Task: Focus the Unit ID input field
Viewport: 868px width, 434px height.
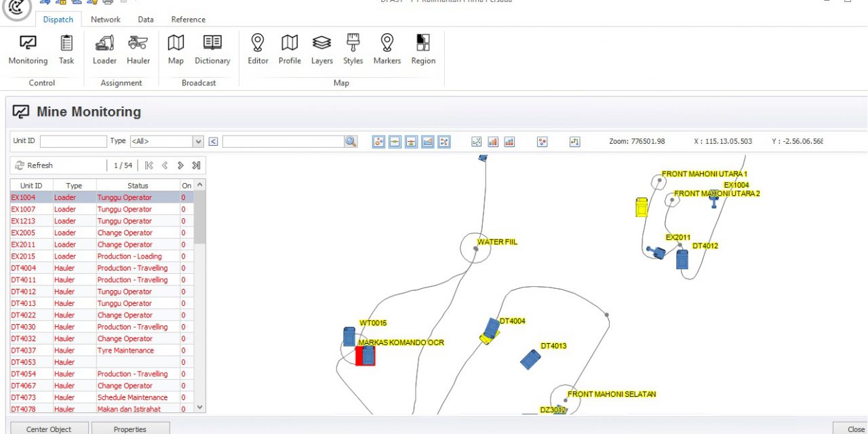Action: (x=73, y=141)
